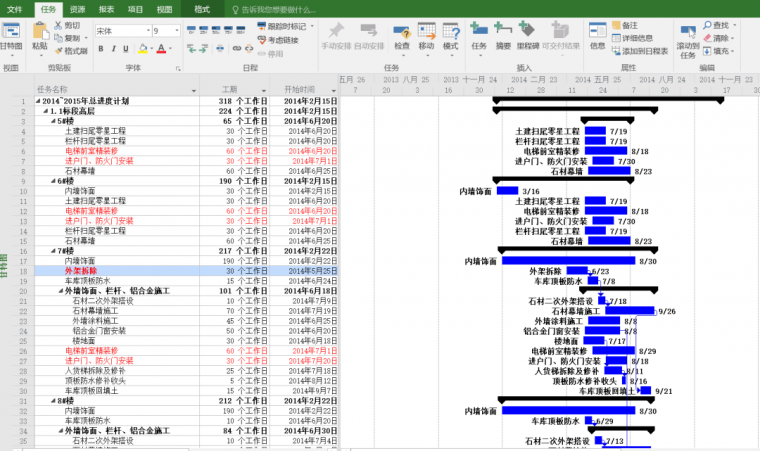Toggle Italic text formatting
This screenshot has height=451, width=760.
[x=114, y=48]
